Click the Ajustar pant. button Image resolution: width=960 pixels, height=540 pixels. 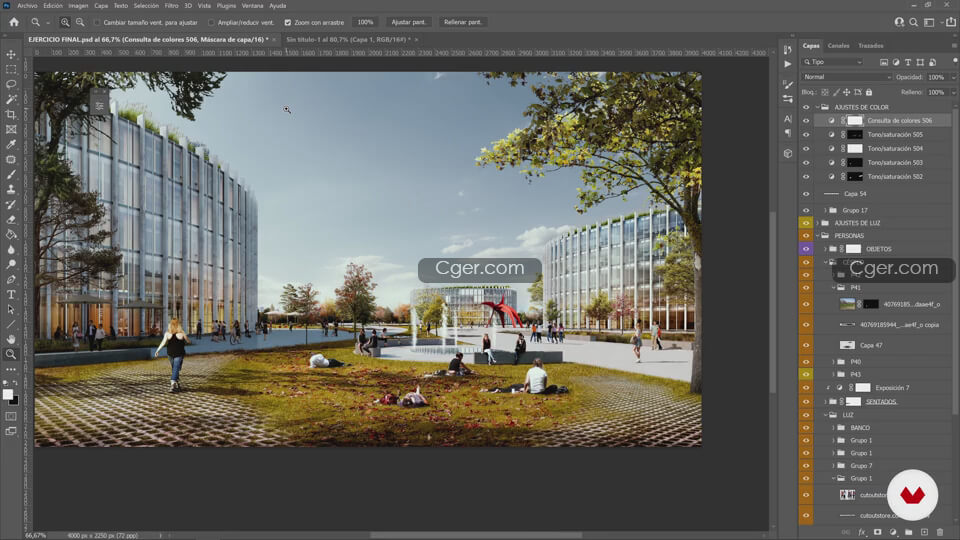(x=408, y=22)
